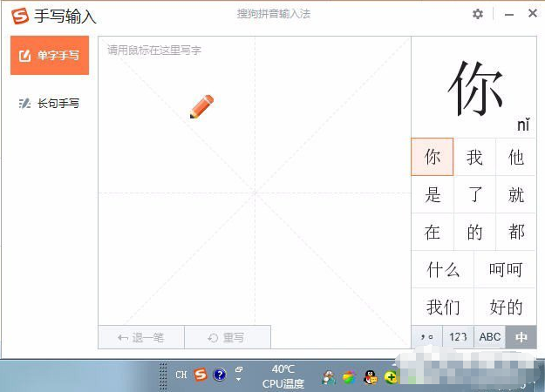Minimize the handwriting input window

(509, 15)
